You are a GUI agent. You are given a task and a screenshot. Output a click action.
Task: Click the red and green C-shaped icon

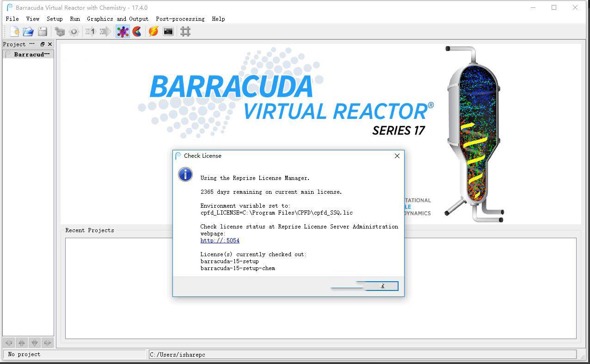(137, 31)
